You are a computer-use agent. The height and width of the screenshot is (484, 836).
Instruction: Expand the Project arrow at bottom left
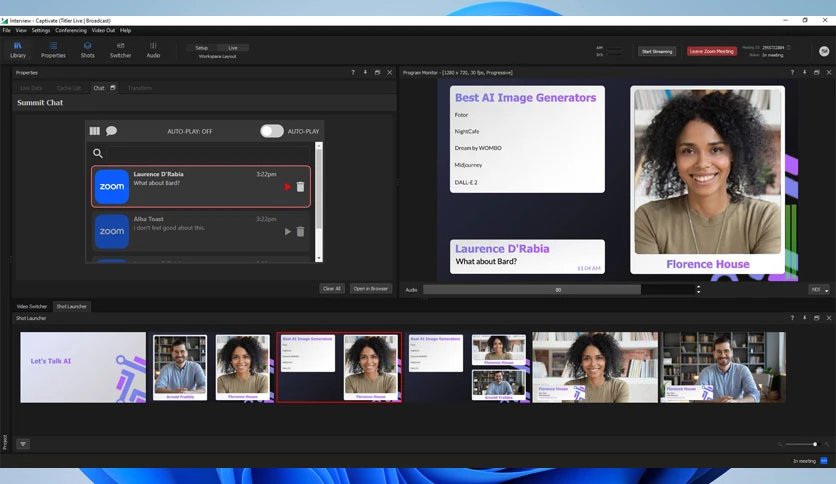click(23, 444)
